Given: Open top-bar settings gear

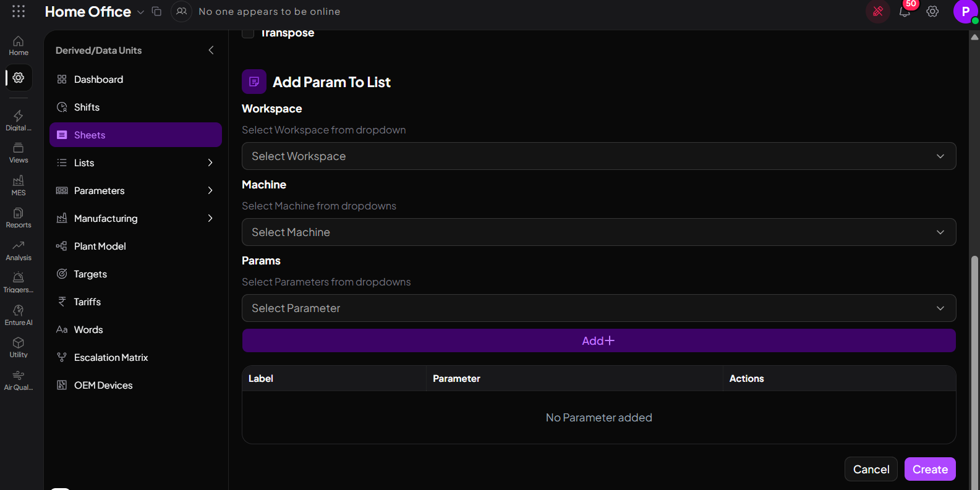Looking at the screenshot, I should click(932, 11).
